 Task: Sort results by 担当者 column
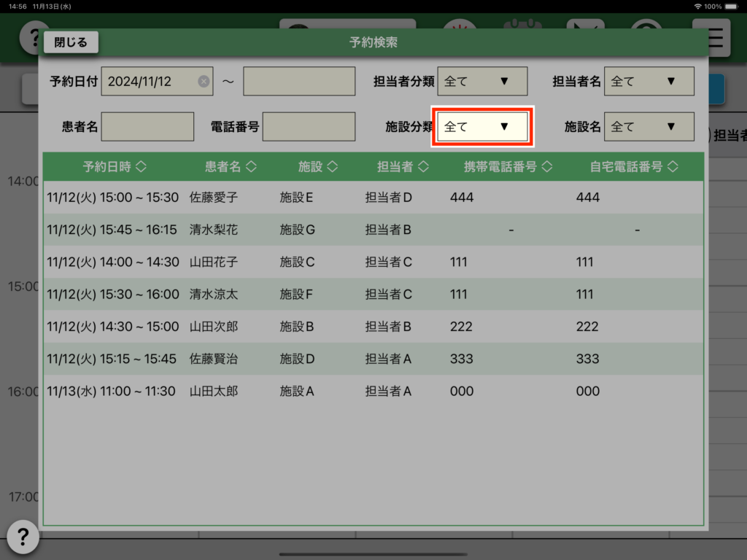(403, 167)
